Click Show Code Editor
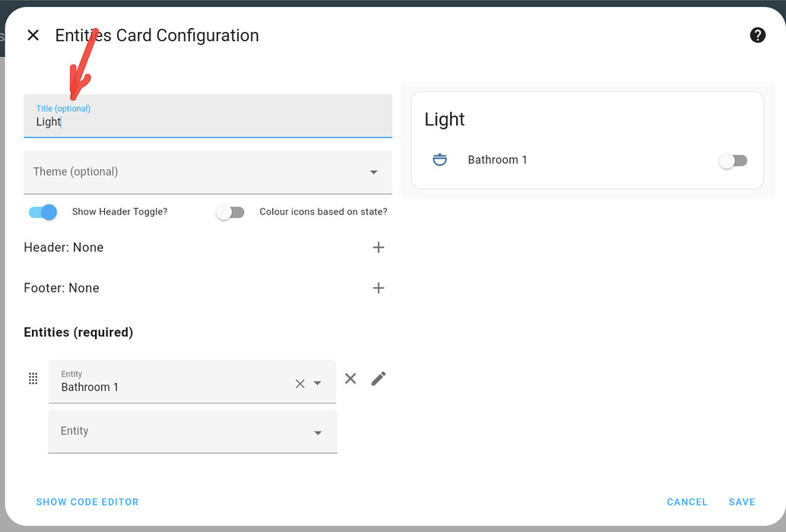 [x=87, y=502]
